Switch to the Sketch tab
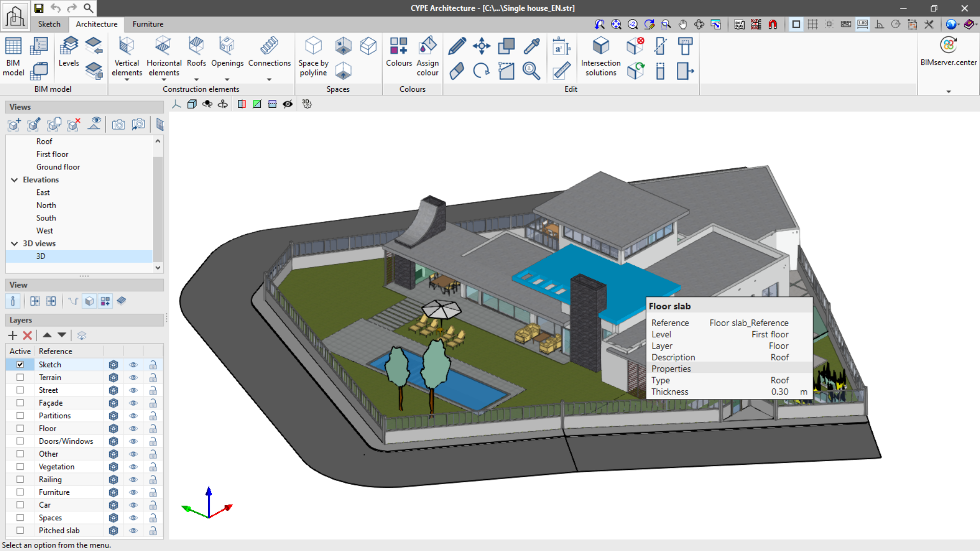Viewport: 980px width, 551px height. (x=49, y=24)
